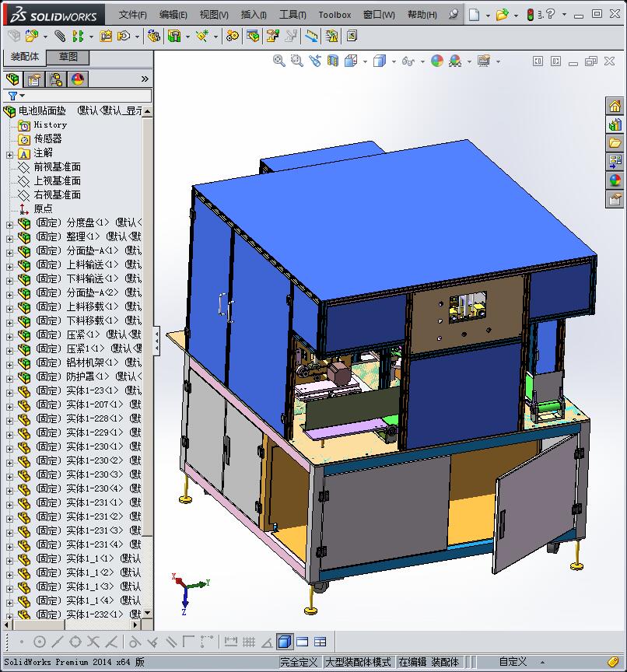Expand the 铝材机架<1> component node
627x672 pixels.
tap(9, 364)
